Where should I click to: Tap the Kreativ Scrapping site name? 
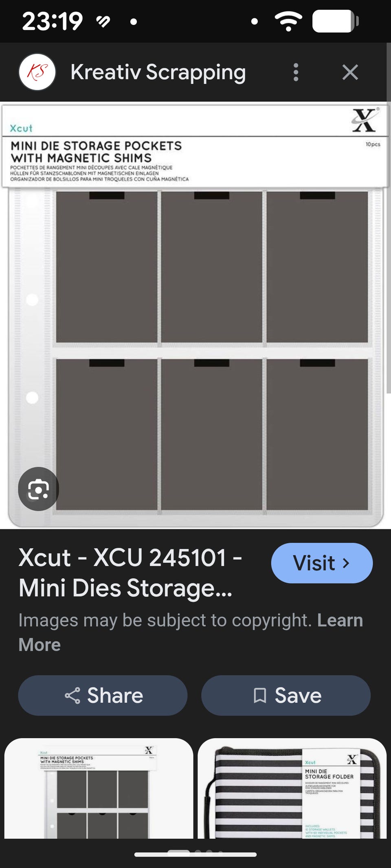point(158,72)
